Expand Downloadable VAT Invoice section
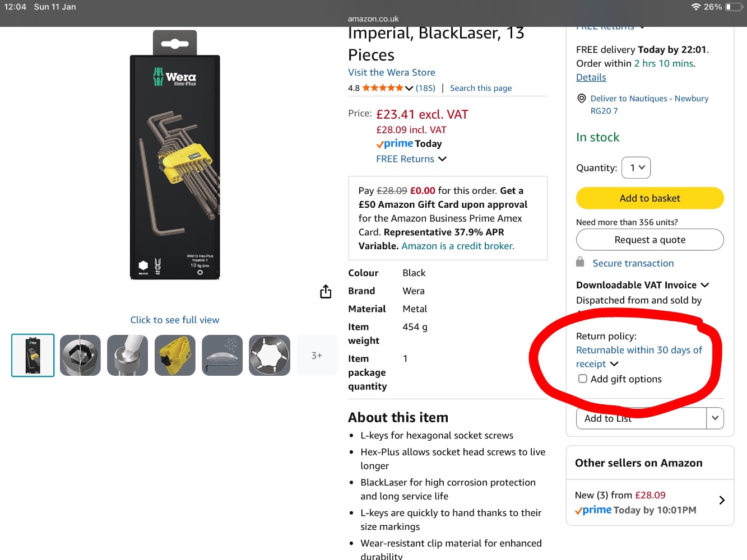This screenshot has height=560, width=747. (704, 285)
